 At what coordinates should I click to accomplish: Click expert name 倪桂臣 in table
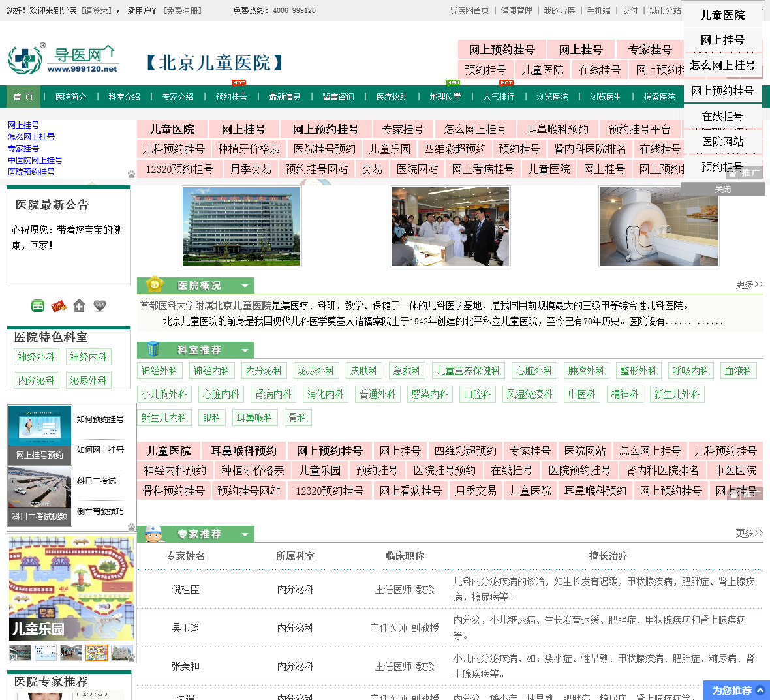(185, 589)
